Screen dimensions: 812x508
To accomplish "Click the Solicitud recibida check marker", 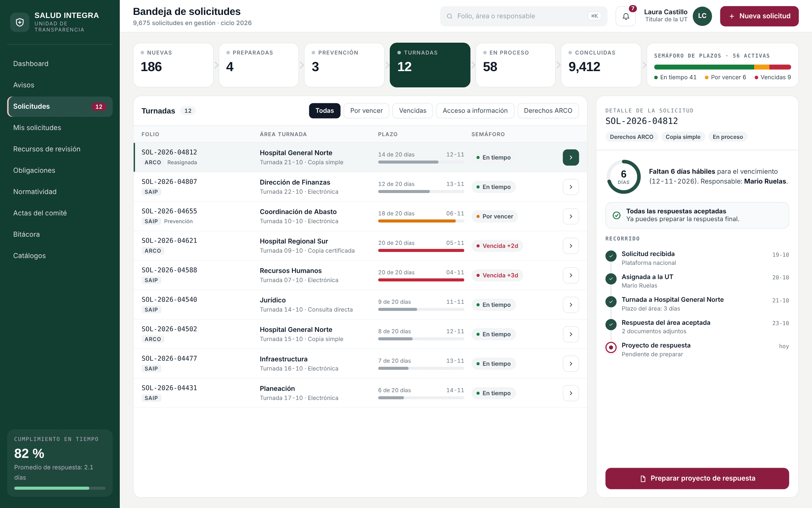I will tap(611, 256).
